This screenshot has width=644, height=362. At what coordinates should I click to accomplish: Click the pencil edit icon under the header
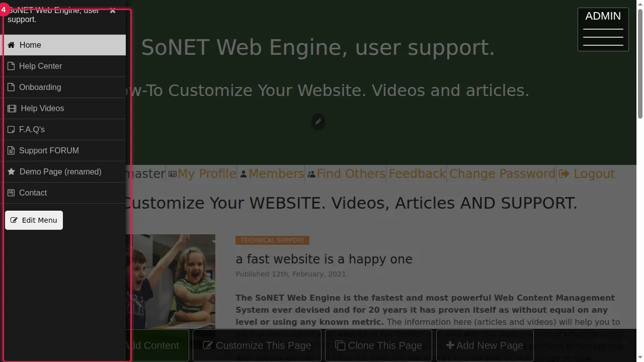pos(318,122)
